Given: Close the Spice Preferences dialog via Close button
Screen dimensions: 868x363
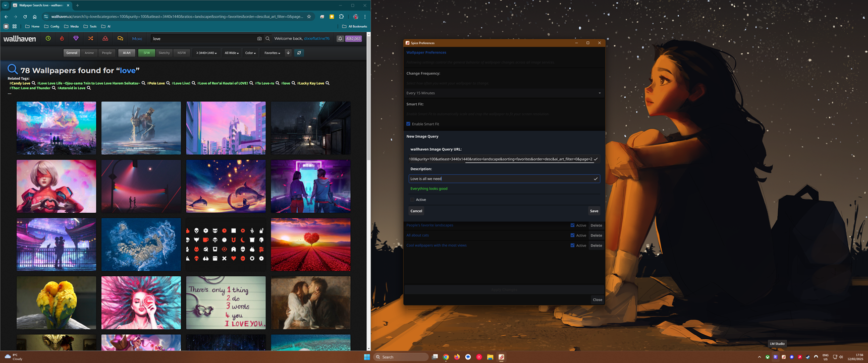Looking at the screenshot, I should (x=598, y=299).
